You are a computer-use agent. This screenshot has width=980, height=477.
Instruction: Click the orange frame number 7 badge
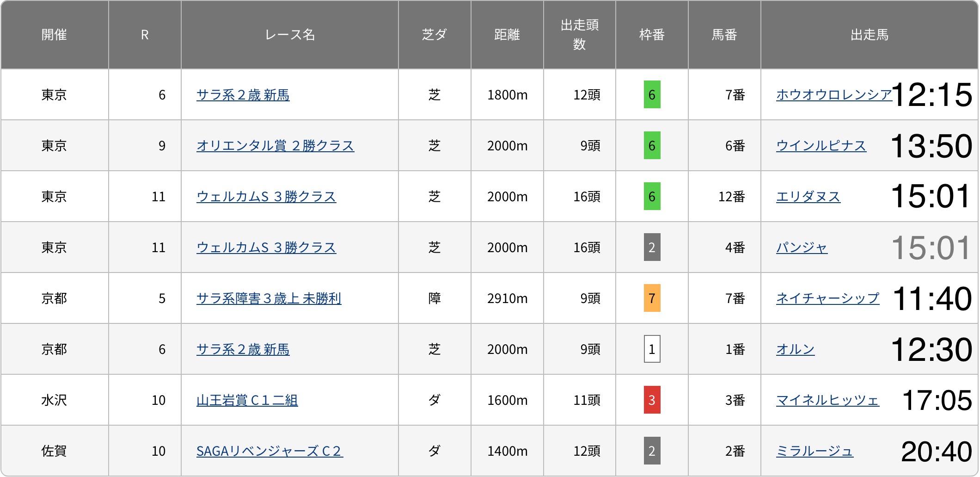(652, 298)
